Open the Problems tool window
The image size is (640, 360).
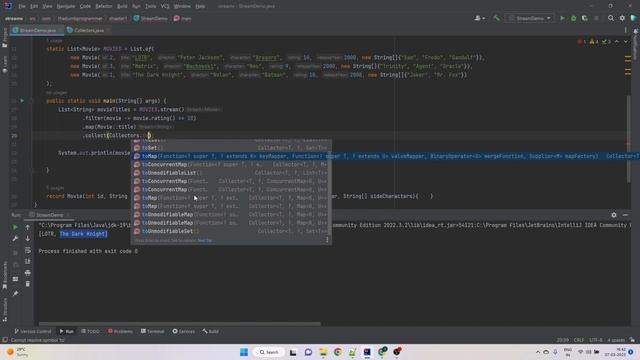click(120, 331)
